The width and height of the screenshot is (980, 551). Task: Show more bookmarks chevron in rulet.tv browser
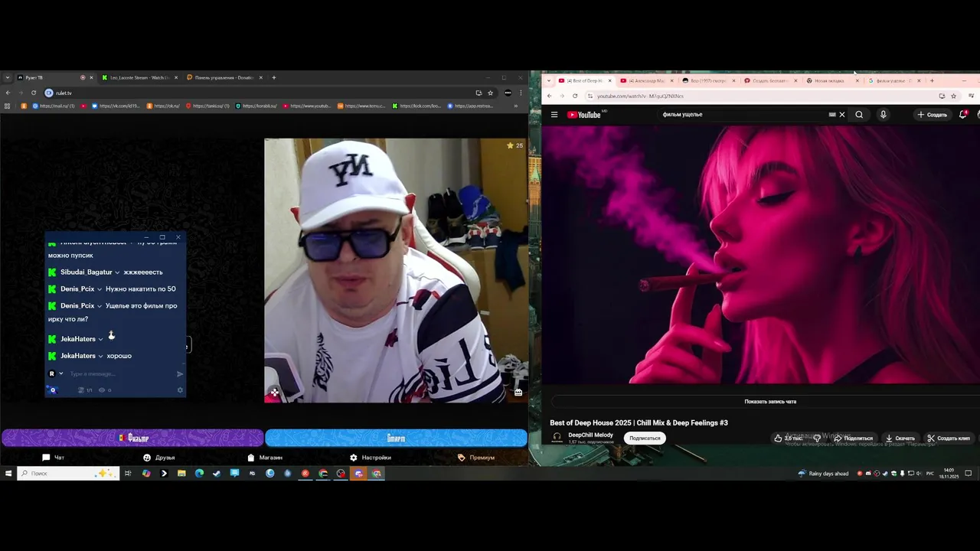(515, 106)
